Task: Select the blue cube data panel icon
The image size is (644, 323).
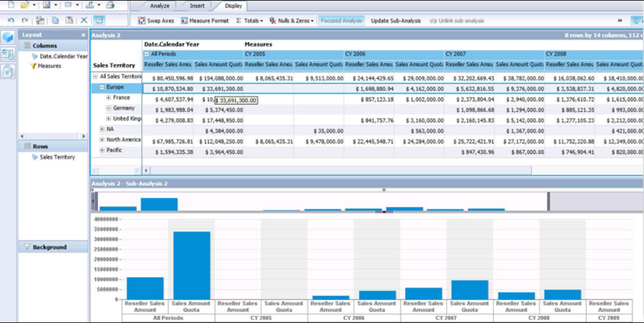Action: coord(8,38)
